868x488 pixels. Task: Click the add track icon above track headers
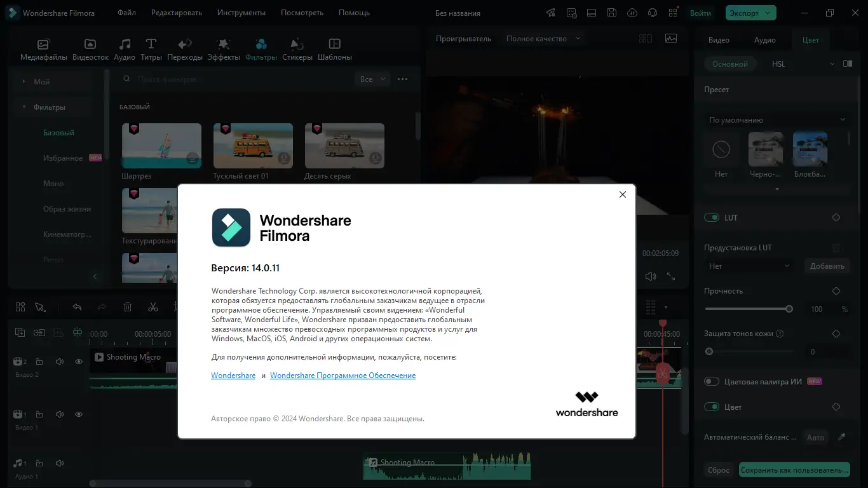(x=20, y=332)
